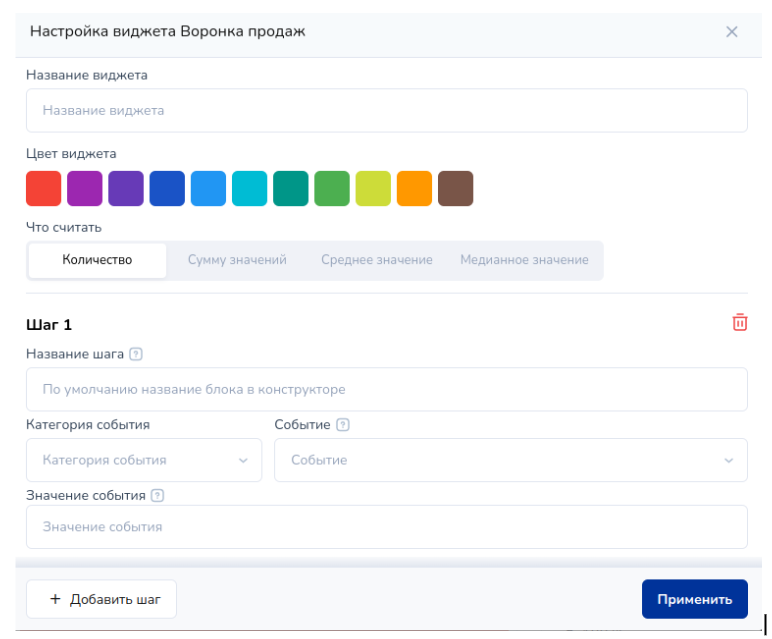Image resolution: width=772 pixels, height=639 pixels.
Task: Select Медианное значение option
Action: (524, 260)
